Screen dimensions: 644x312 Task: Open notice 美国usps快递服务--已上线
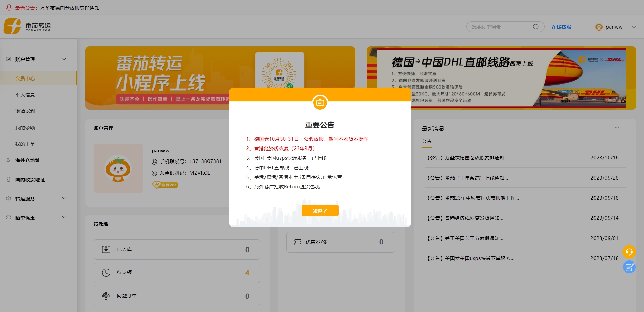click(x=286, y=158)
